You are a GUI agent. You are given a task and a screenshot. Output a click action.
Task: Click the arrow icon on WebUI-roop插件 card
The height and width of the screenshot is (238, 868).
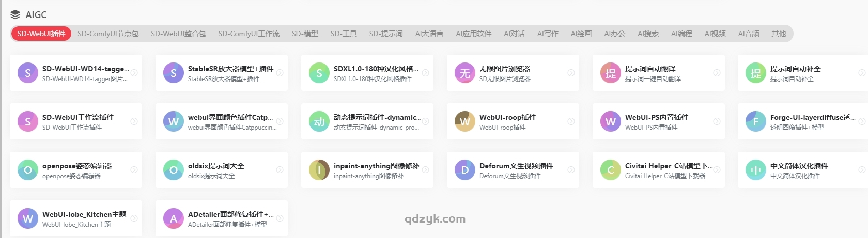click(571, 121)
